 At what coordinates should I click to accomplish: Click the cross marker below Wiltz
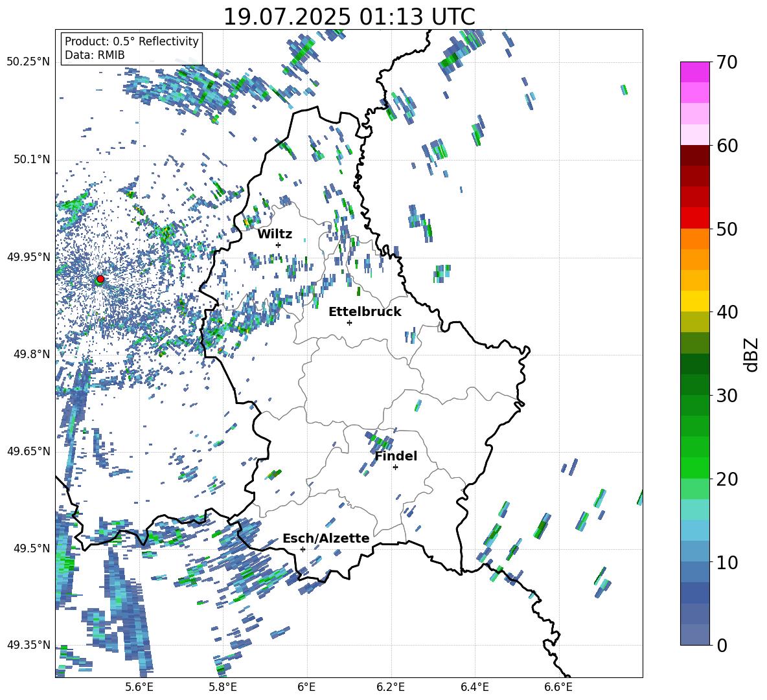click(x=279, y=245)
